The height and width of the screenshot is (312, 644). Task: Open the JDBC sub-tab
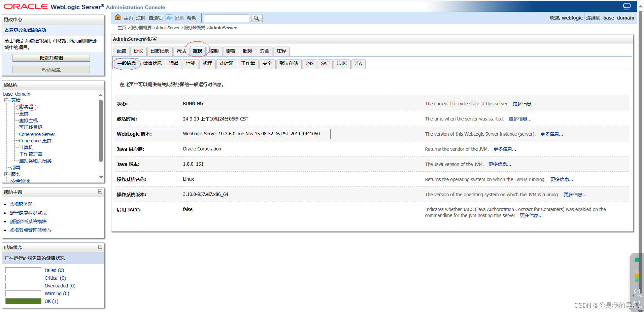click(x=342, y=64)
